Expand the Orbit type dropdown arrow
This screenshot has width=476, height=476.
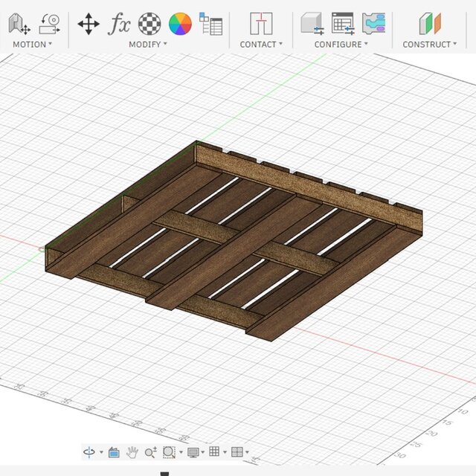tap(101, 452)
